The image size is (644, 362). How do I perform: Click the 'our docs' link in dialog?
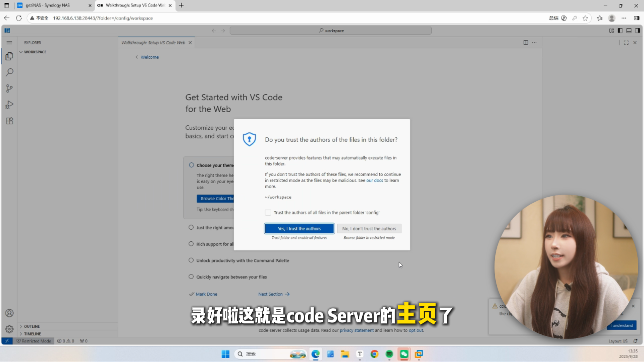(374, 180)
